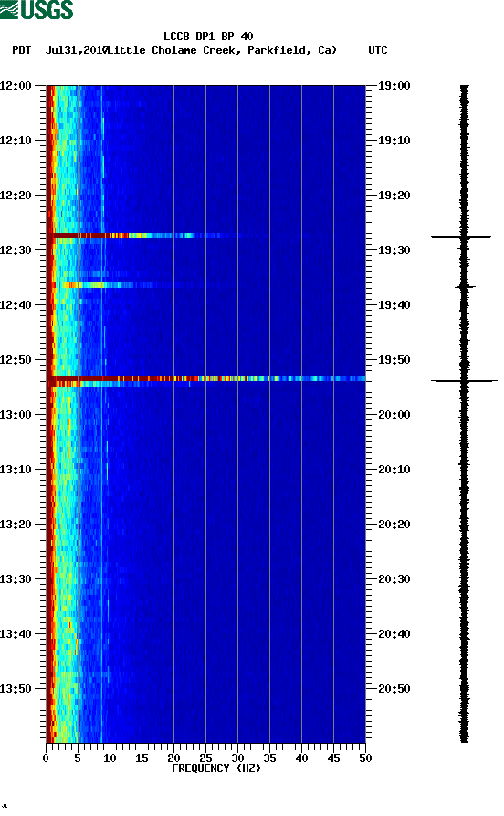Viewport: 504px width, 816px height.
Task: Click the 40 Hz frequency tick label
Action: pyautogui.click(x=301, y=758)
